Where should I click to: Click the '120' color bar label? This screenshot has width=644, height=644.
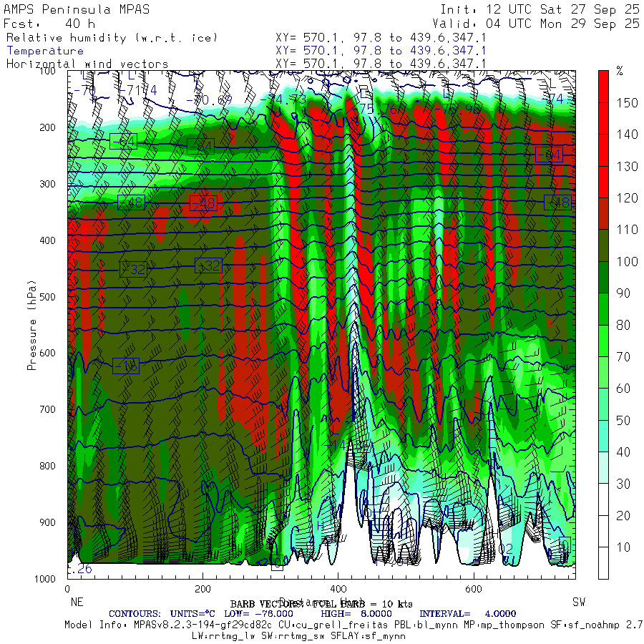coord(627,198)
